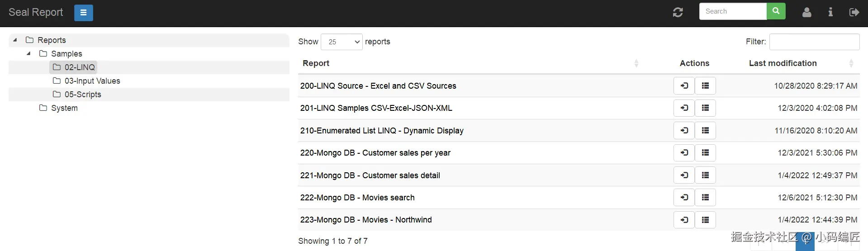Screen dimensions: 868x251
Task: Open the 210-Enumerated List LINQ report
Action: (381, 131)
